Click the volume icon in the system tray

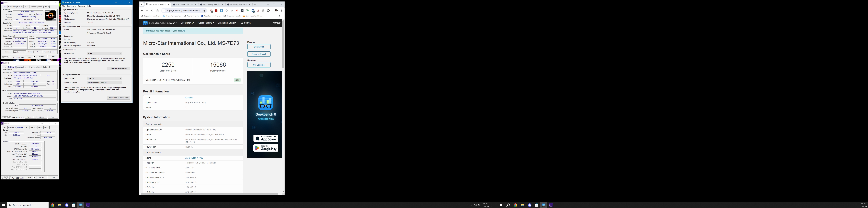pos(479,205)
